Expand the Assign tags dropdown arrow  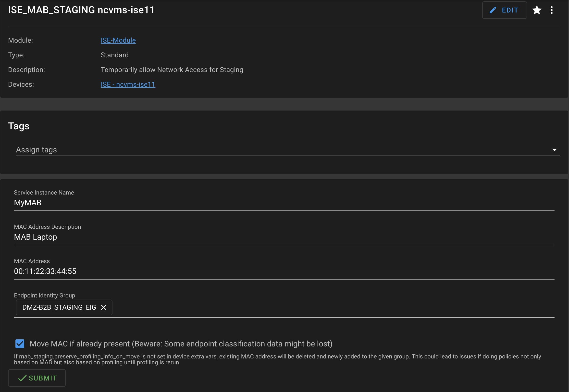pyautogui.click(x=554, y=150)
